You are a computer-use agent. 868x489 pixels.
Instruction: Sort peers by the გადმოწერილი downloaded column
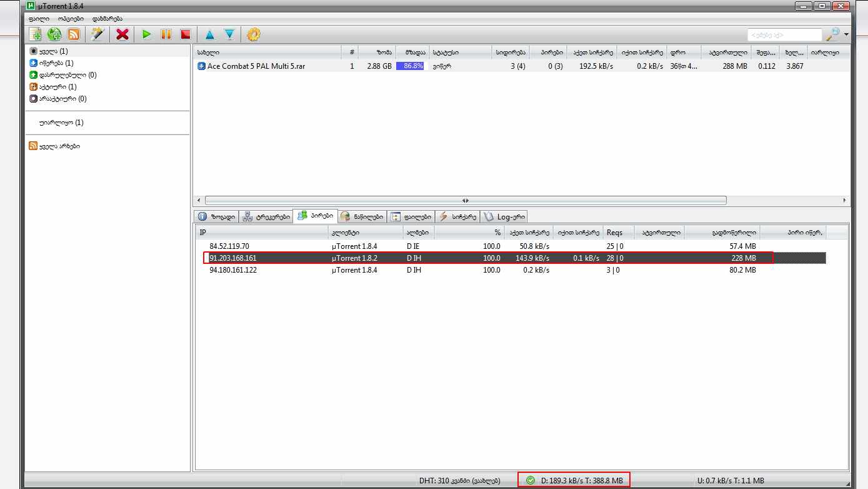click(722, 233)
